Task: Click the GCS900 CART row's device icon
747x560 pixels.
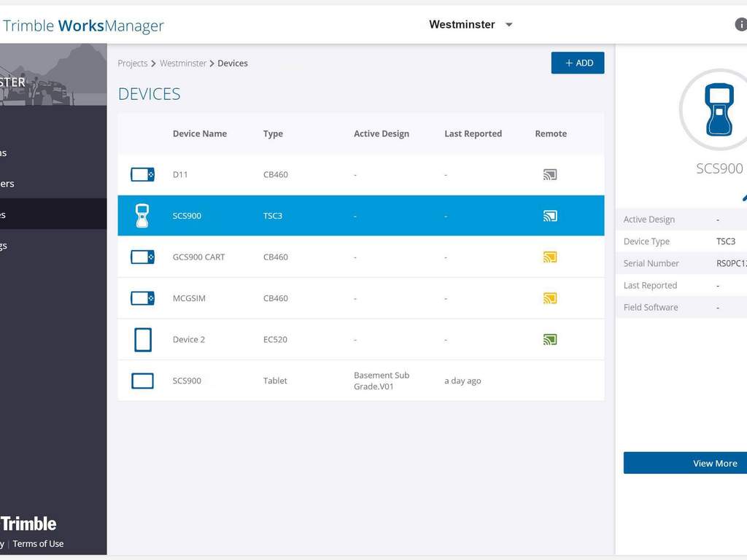Action: tap(142, 257)
